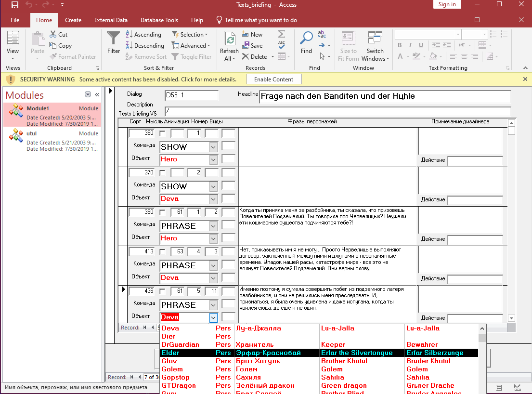Click the Sort Ascending icon

click(129, 35)
